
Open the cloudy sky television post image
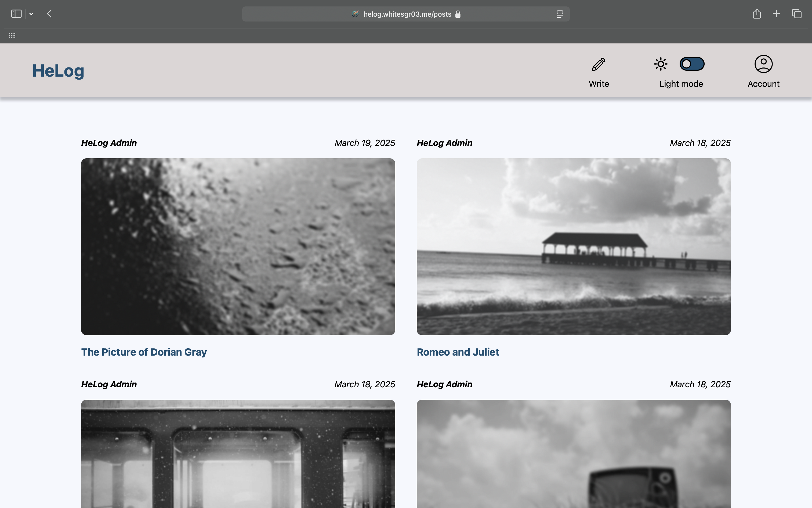coord(574,454)
